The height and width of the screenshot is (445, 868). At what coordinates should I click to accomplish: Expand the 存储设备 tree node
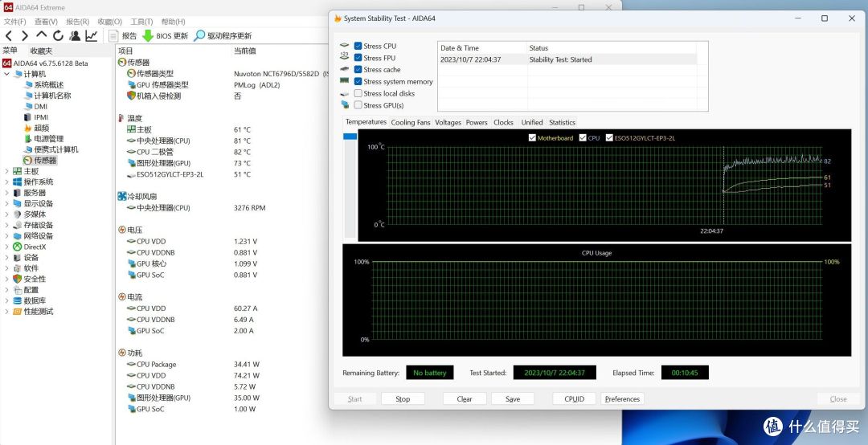[x=6, y=225]
